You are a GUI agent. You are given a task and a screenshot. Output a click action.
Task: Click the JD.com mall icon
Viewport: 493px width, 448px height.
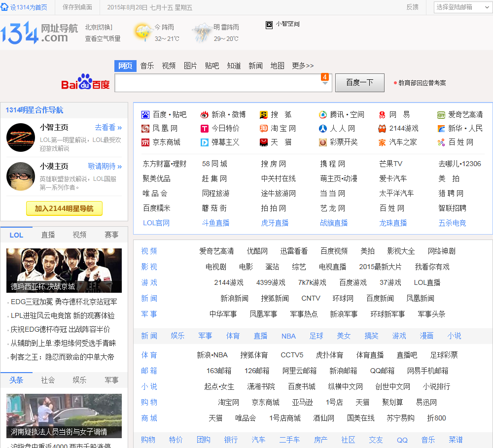click(145, 142)
